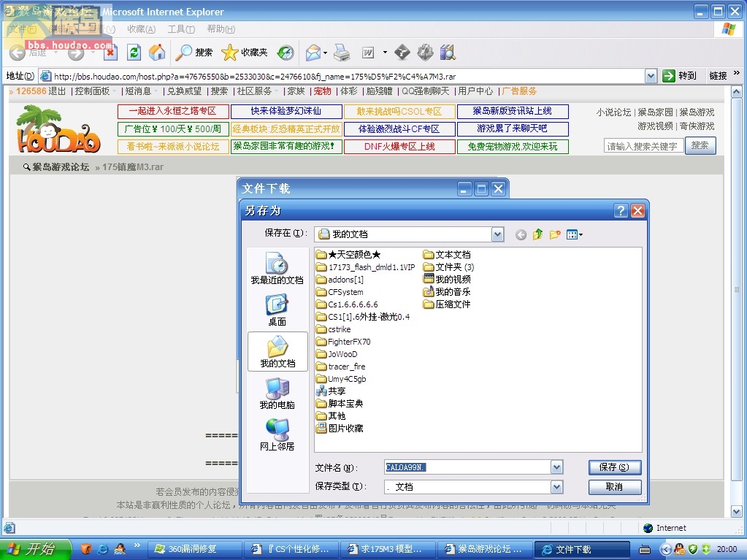This screenshot has height=560, width=747.
Task: Click the Mail envelope toolbar icon
Action: point(313,53)
